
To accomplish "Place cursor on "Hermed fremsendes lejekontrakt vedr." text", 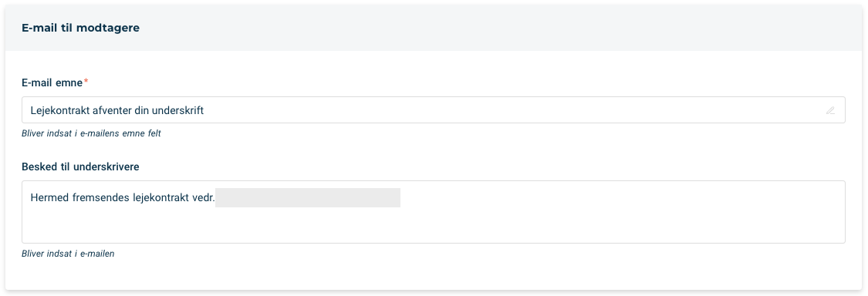I will coord(123,197).
